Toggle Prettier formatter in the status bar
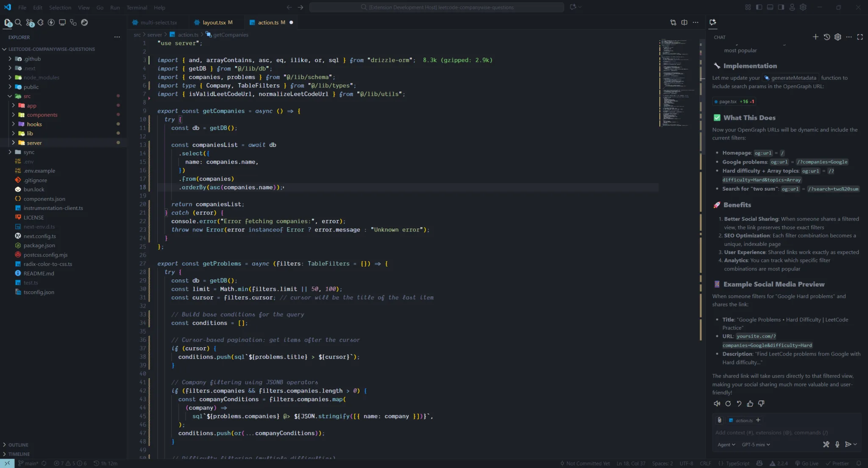Viewport: 868px width, 468px height. pyautogui.click(x=840, y=463)
